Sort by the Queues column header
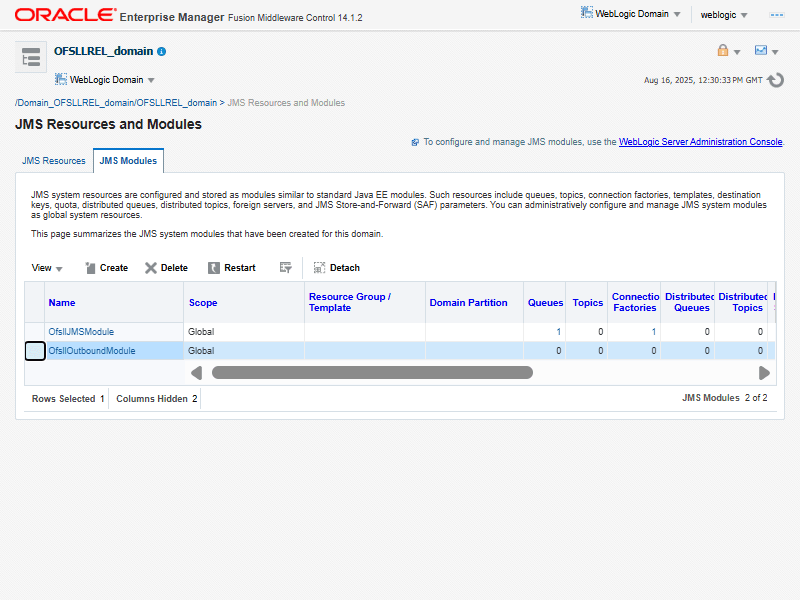This screenshot has width=800, height=600. [545, 303]
